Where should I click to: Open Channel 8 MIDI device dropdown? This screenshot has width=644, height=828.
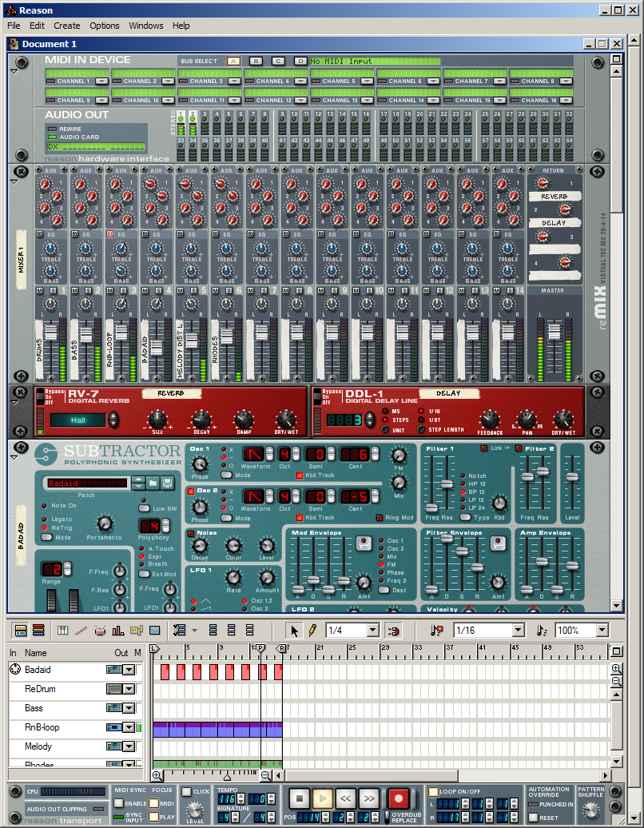coord(566,82)
